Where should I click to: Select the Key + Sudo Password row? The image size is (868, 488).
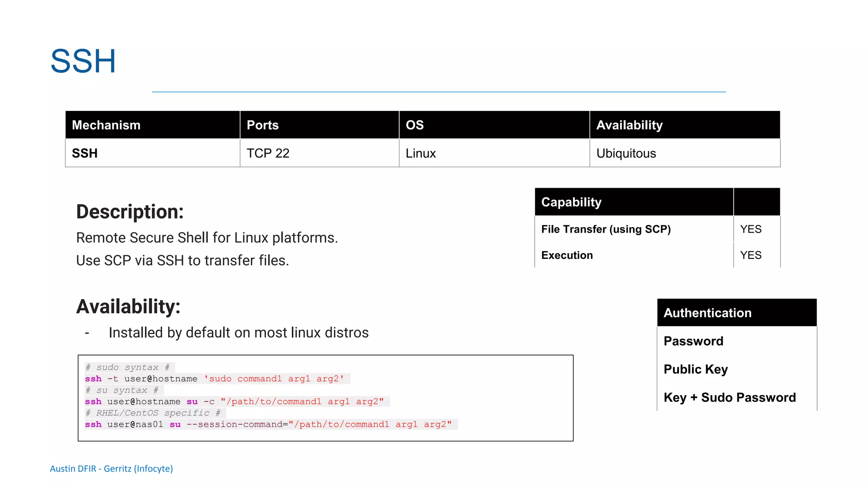737,397
